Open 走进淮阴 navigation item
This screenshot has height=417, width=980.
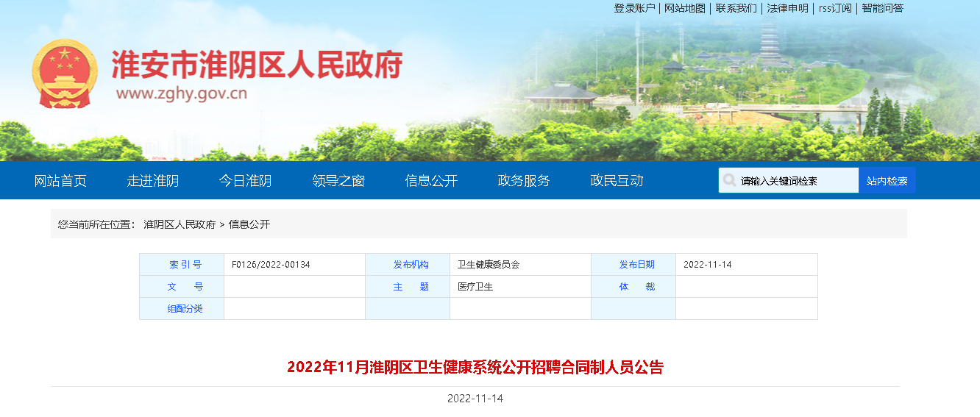(153, 181)
